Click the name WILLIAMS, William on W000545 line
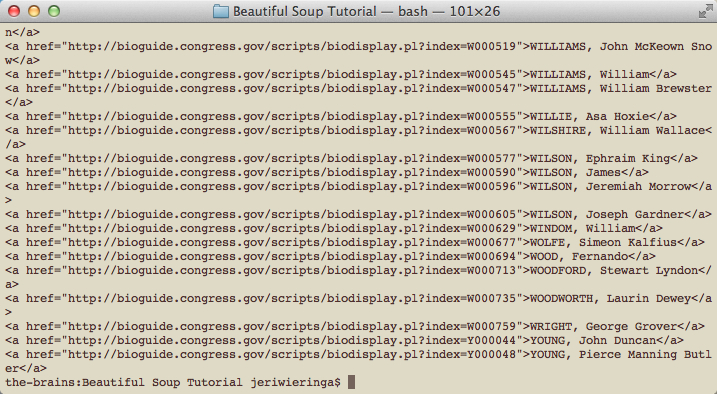 pyautogui.click(x=589, y=74)
